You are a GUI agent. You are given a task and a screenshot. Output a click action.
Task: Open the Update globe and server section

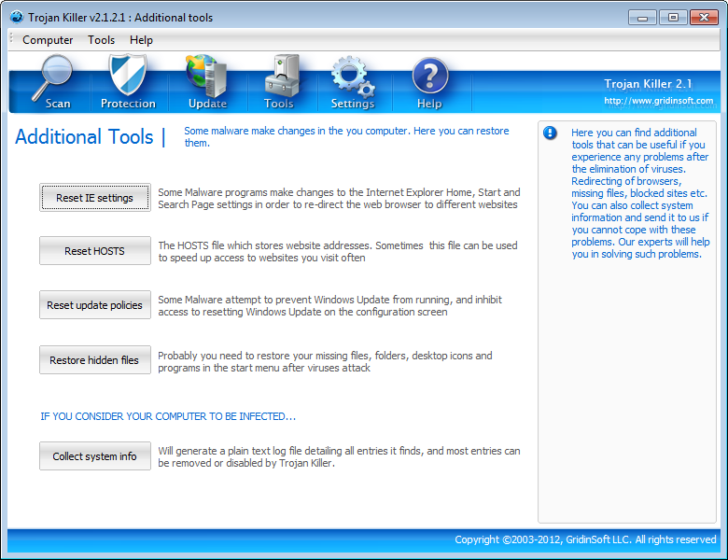[x=207, y=83]
